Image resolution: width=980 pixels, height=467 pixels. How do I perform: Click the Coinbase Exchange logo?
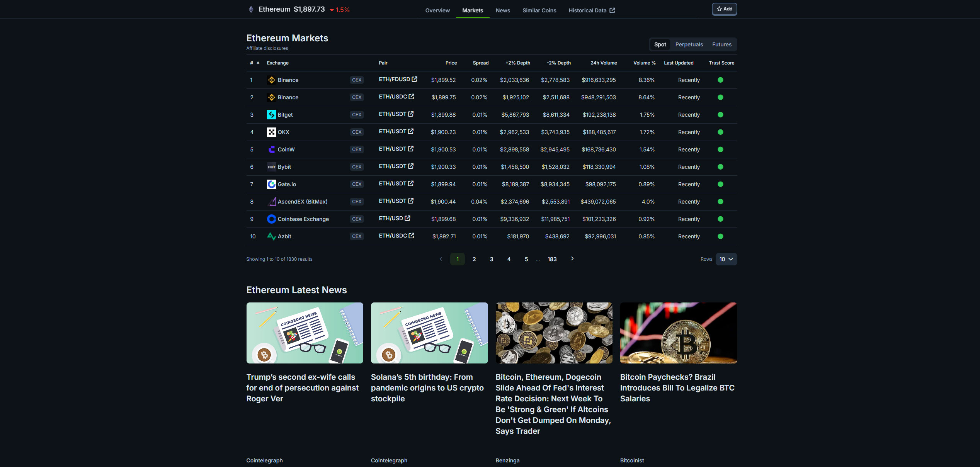[272, 219]
